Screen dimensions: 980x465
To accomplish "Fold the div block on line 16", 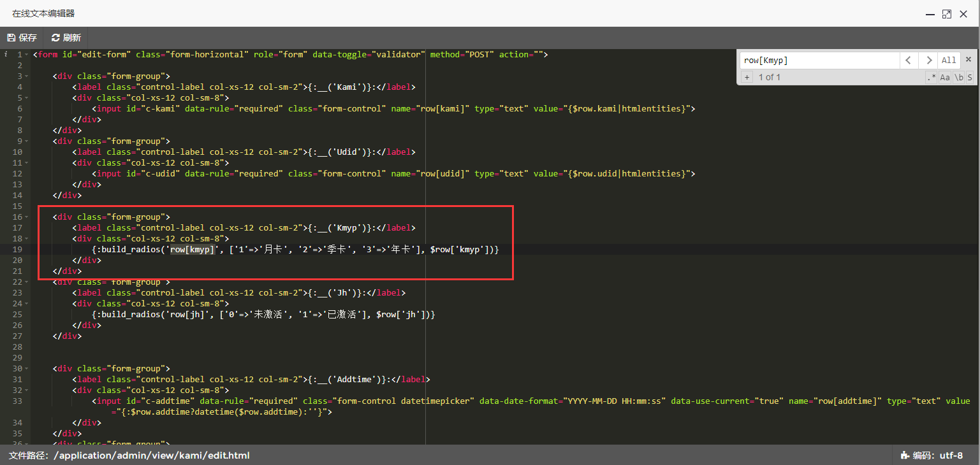I will click(x=26, y=217).
